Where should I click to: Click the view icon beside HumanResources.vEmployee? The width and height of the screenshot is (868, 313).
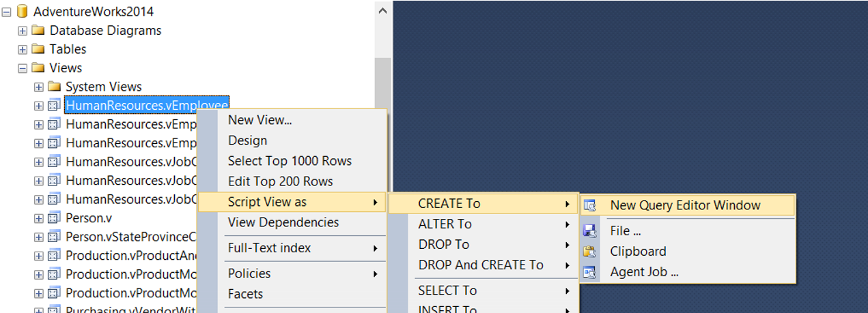54,106
